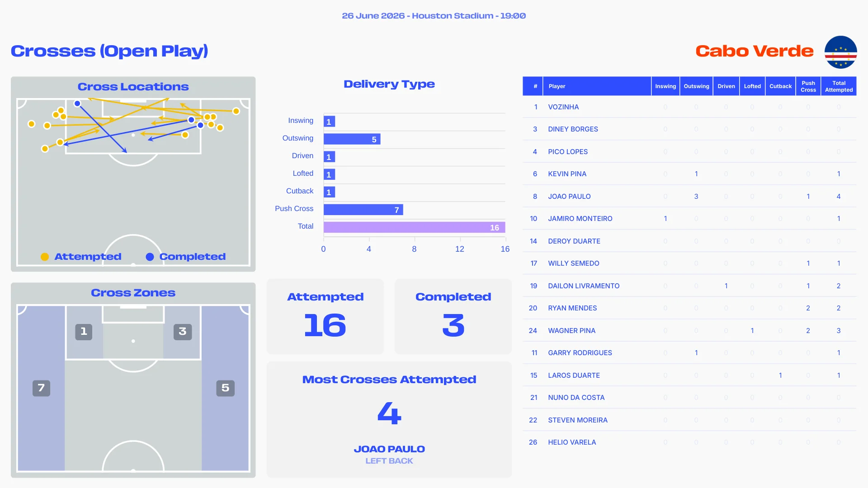Click the yellow Attempted legend dot
868x488 pixels.
[45, 257]
